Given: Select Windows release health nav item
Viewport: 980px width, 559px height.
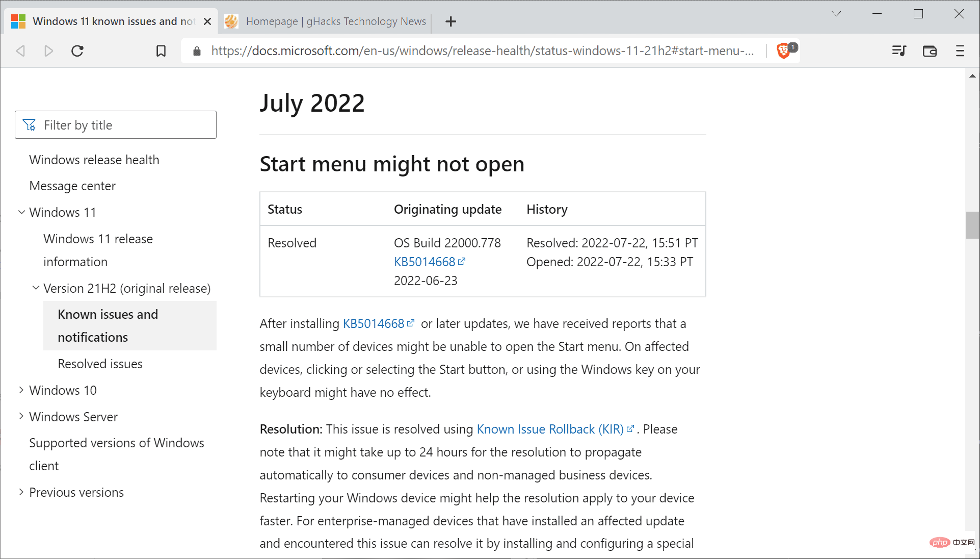Looking at the screenshot, I should (x=94, y=159).
